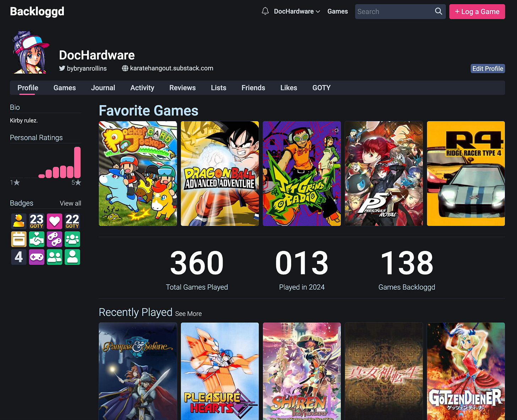517x420 pixels.
Task: Open the Reviews tab
Action: pyautogui.click(x=183, y=88)
